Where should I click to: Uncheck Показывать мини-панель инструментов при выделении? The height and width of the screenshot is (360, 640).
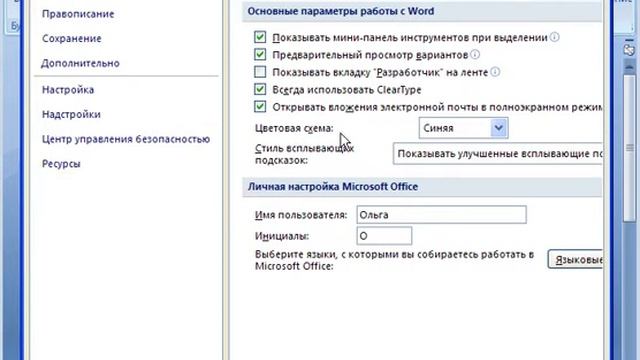tap(260, 37)
